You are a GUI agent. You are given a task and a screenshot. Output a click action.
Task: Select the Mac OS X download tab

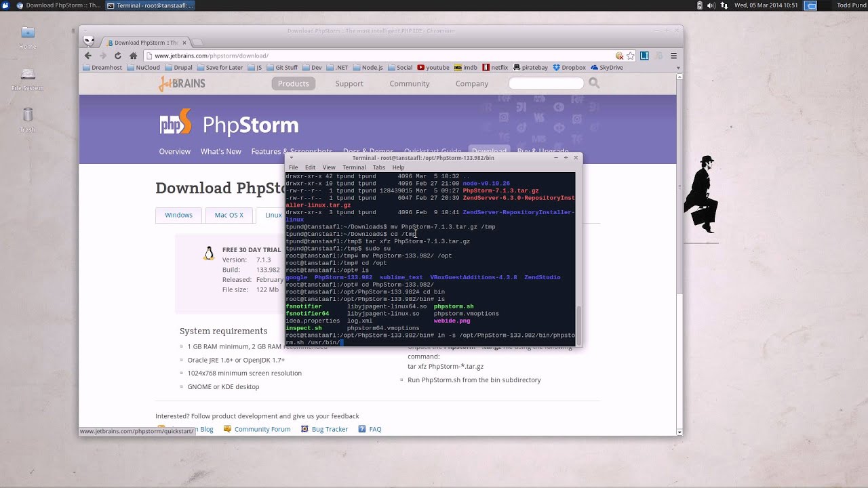(x=229, y=215)
